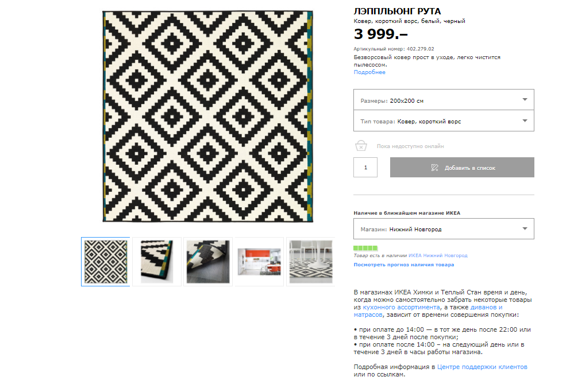Screen dimensions: 570x392
Task: Click the Подробнее link
Action: pyautogui.click(x=369, y=72)
